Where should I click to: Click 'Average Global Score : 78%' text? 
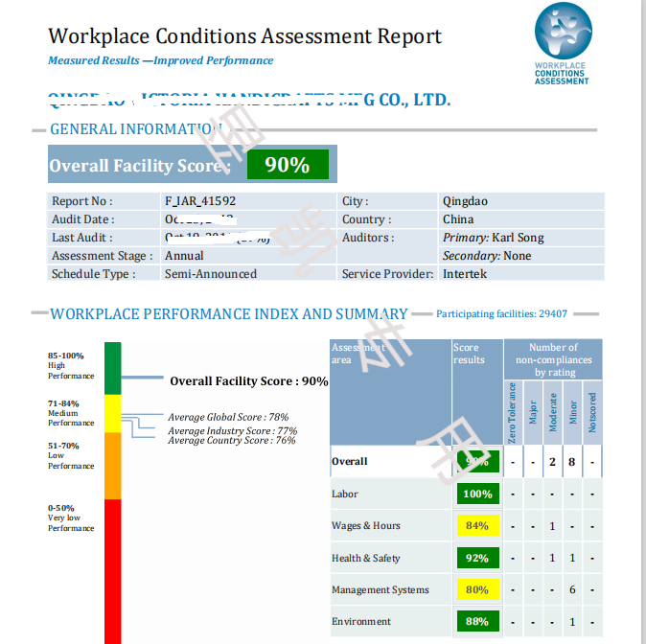click(228, 417)
